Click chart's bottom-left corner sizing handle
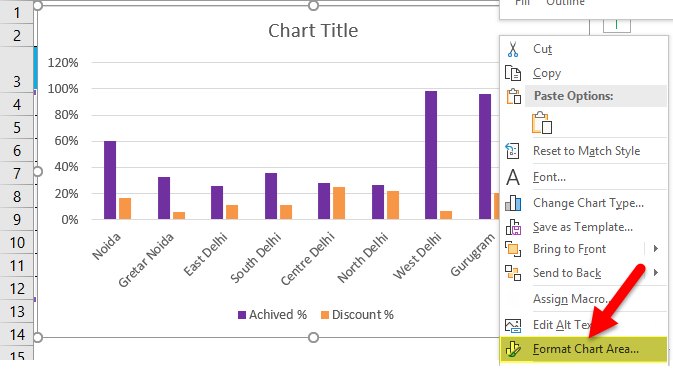Viewport: 673px width, 374px height. pos(38,338)
